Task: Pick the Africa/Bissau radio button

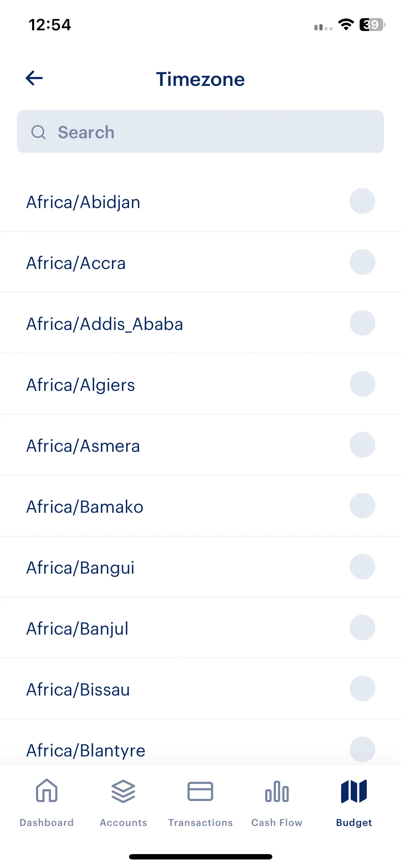Action: tap(362, 688)
